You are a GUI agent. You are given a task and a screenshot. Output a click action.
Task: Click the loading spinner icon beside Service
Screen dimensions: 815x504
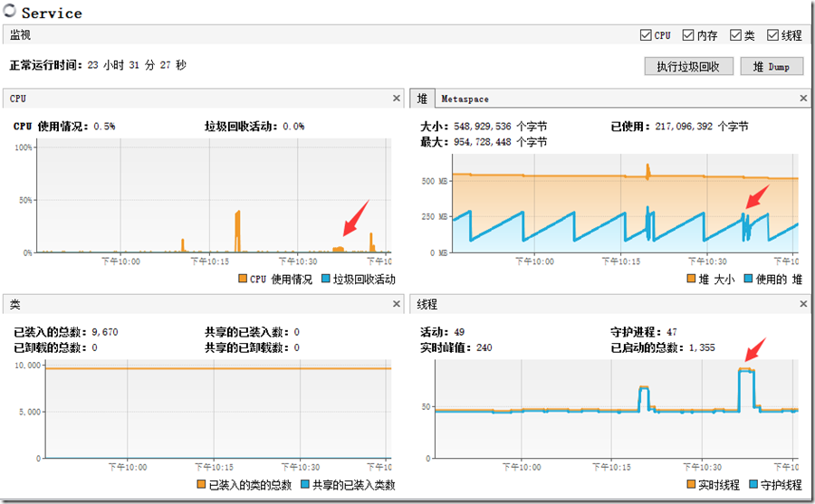[10, 10]
